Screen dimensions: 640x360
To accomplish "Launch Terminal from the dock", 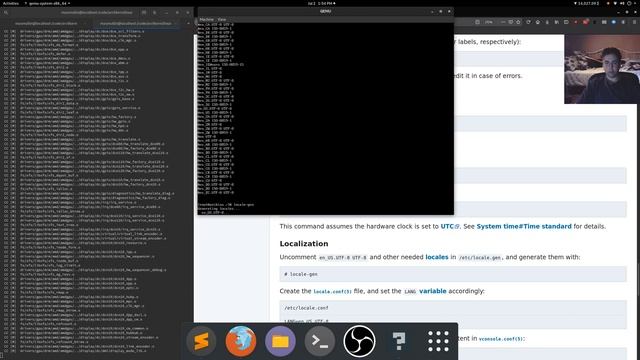I will pyautogui.click(x=320, y=341).
